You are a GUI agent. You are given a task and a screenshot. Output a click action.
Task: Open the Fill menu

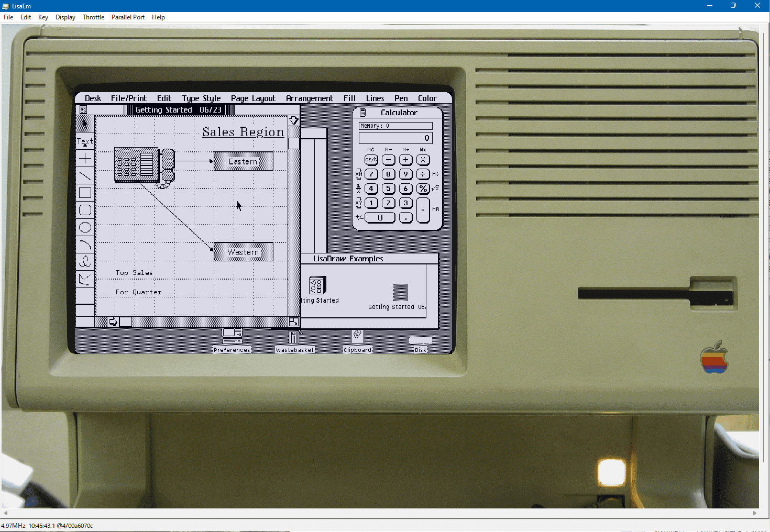tap(349, 98)
